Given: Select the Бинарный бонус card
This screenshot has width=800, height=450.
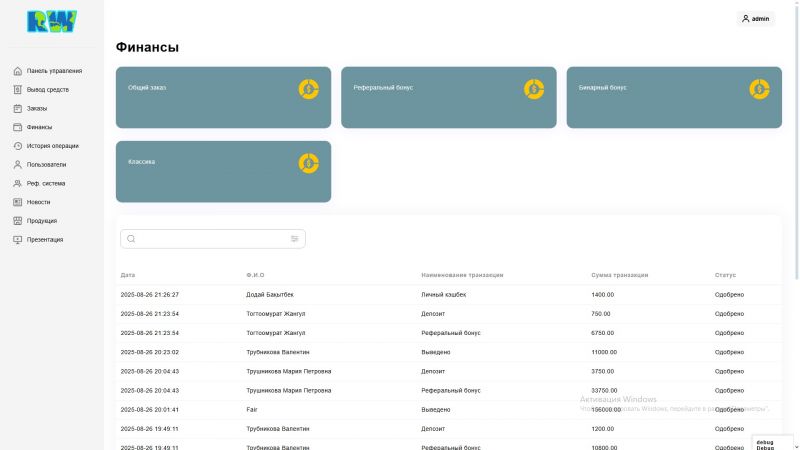Looking at the screenshot, I should coord(673,97).
